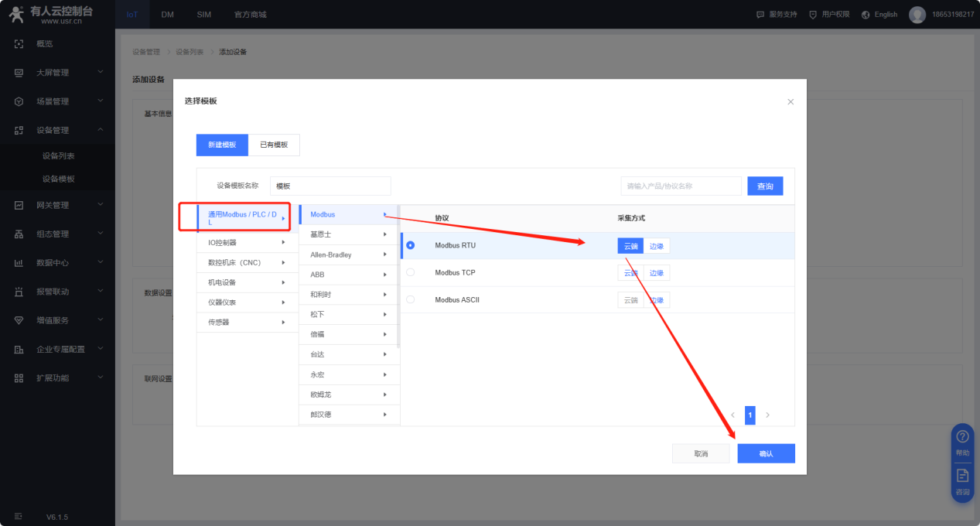Collapse the 设备管理 sidebar menu
Image resolution: width=980 pixels, height=526 pixels.
tap(100, 130)
